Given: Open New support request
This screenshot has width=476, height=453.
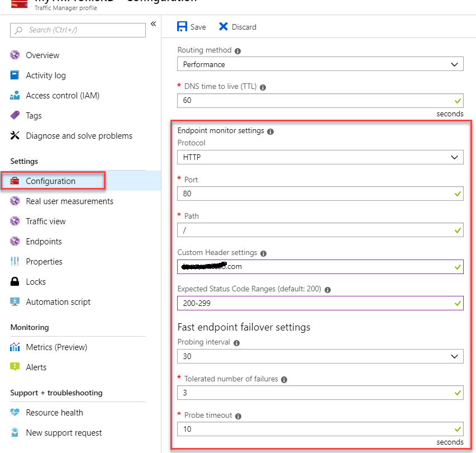Looking at the screenshot, I should tap(64, 433).
